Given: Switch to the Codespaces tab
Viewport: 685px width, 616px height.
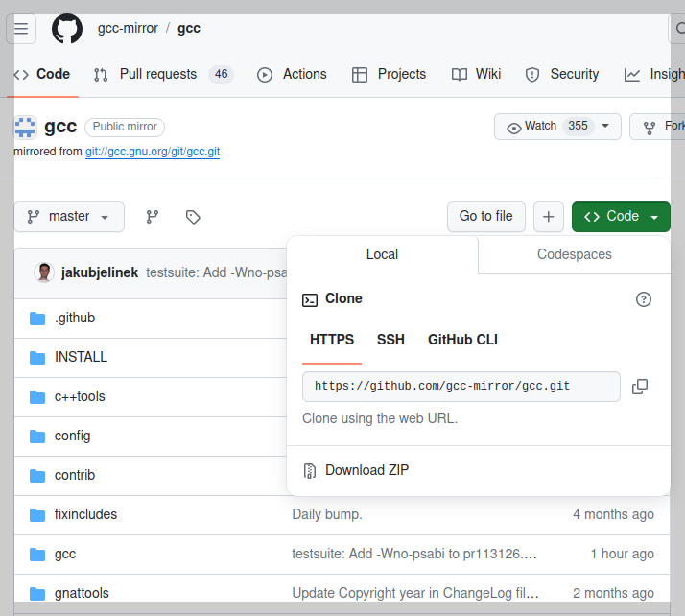Looking at the screenshot, I should 575,254.
